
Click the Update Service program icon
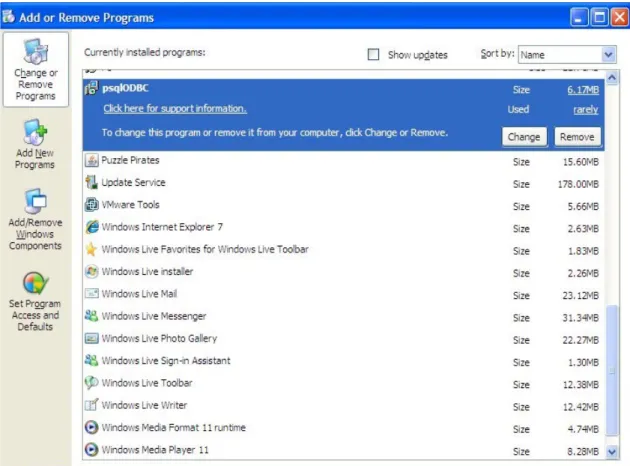coord(92,182)
